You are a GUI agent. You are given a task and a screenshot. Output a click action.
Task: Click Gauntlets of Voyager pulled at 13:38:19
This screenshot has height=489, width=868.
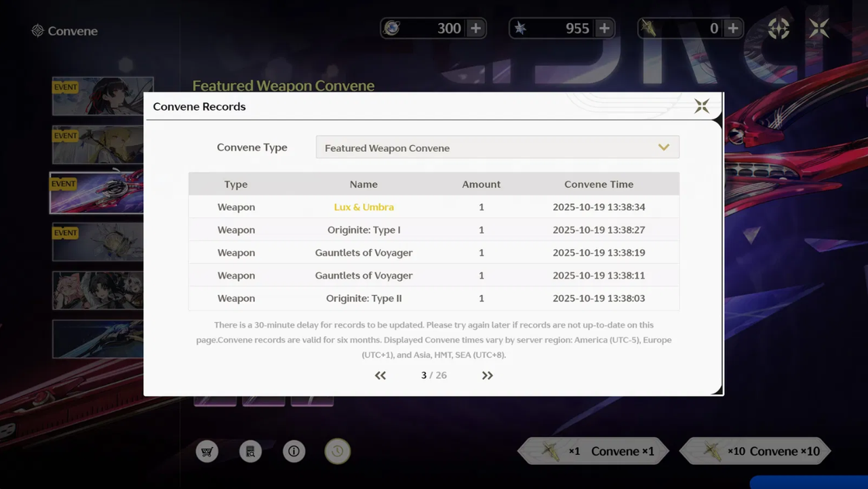click(363, 253)
